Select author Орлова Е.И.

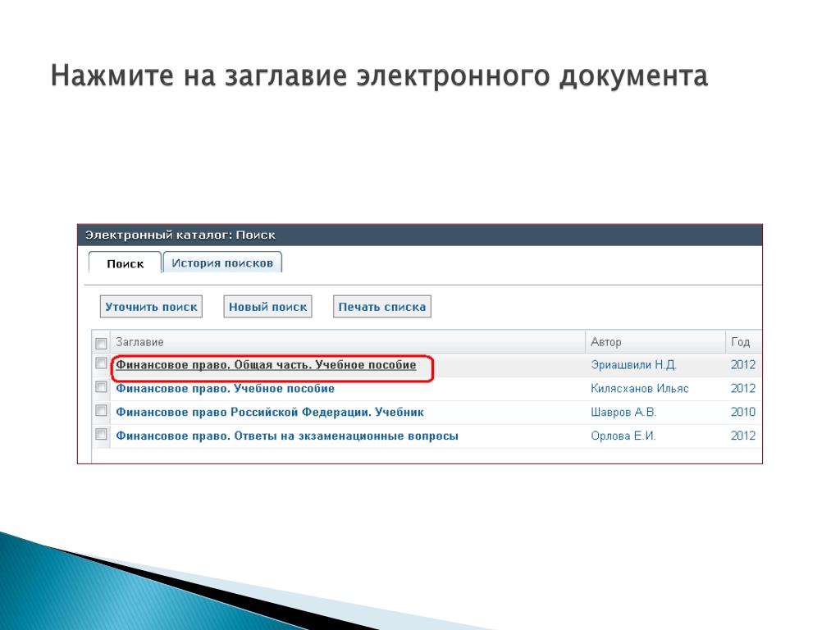click(x=623, y=436)
